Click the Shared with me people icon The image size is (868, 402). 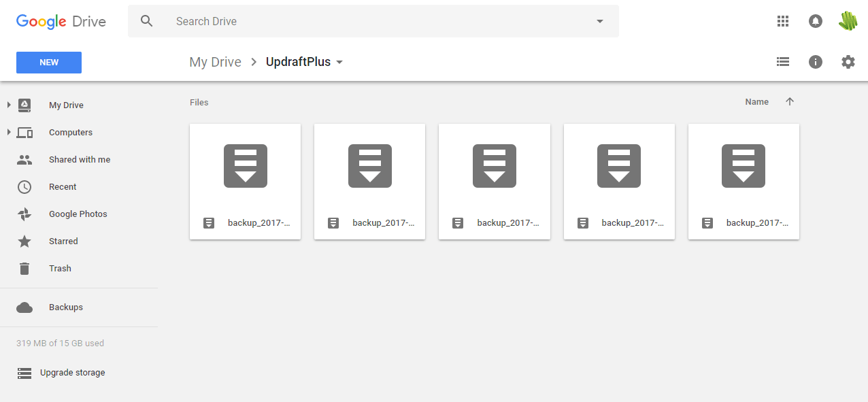24,160
